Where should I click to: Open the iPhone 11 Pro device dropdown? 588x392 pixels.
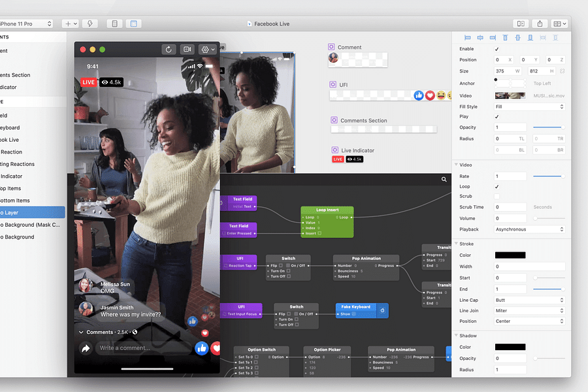coord(26,23)
